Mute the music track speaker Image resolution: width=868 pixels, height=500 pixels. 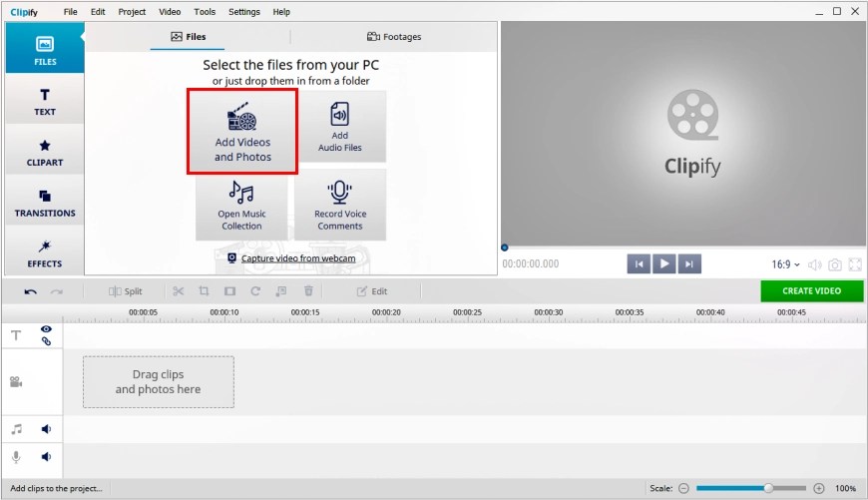tap(46, 429)
